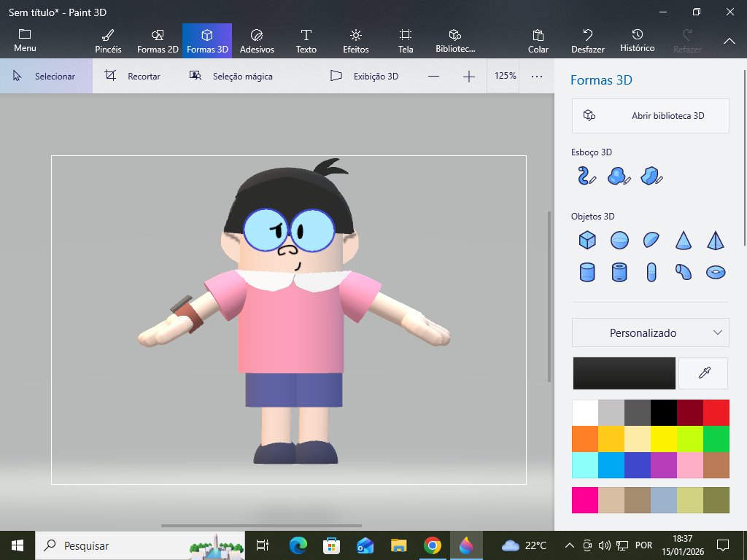Insert the 3D sphere object
747x560 pixels.
pyautogui.click(x=619, y=240)
